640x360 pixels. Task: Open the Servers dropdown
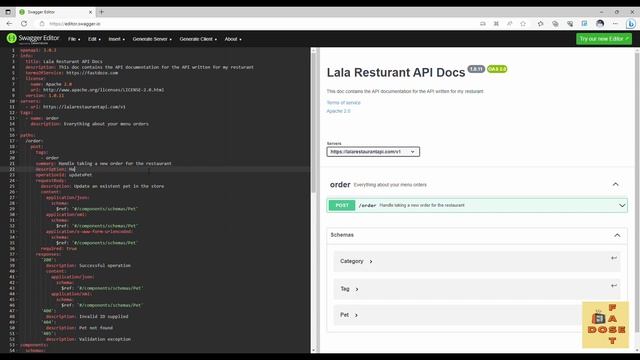coord(373,151)
